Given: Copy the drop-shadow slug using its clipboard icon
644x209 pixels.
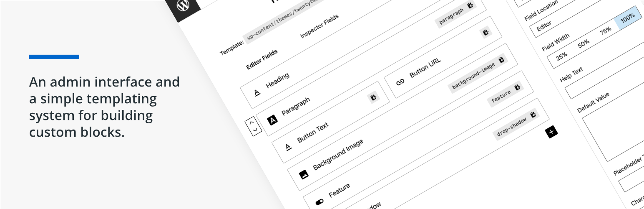Looking at the screenshot, I should 533,115.
